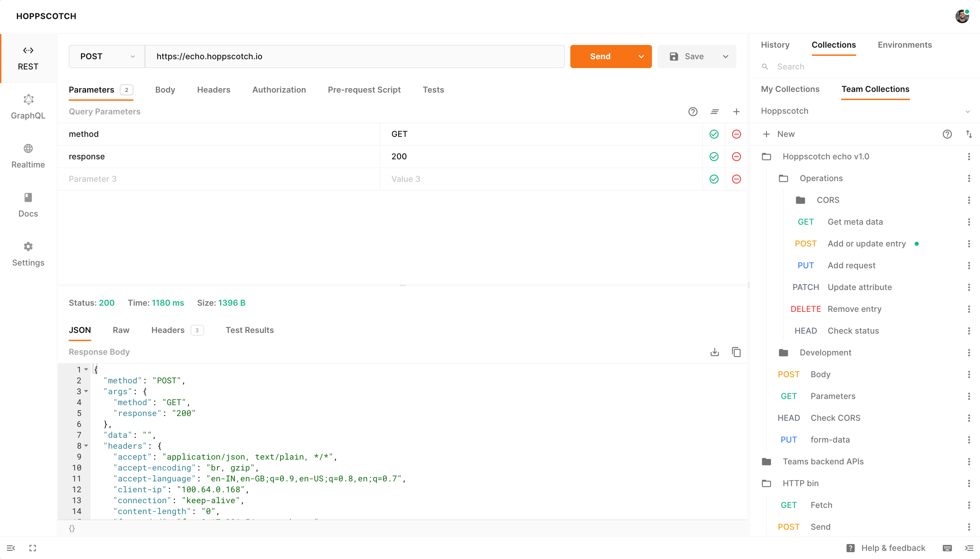
Task: Copy response body with the copy icon
Action: [x=736, y=352]
